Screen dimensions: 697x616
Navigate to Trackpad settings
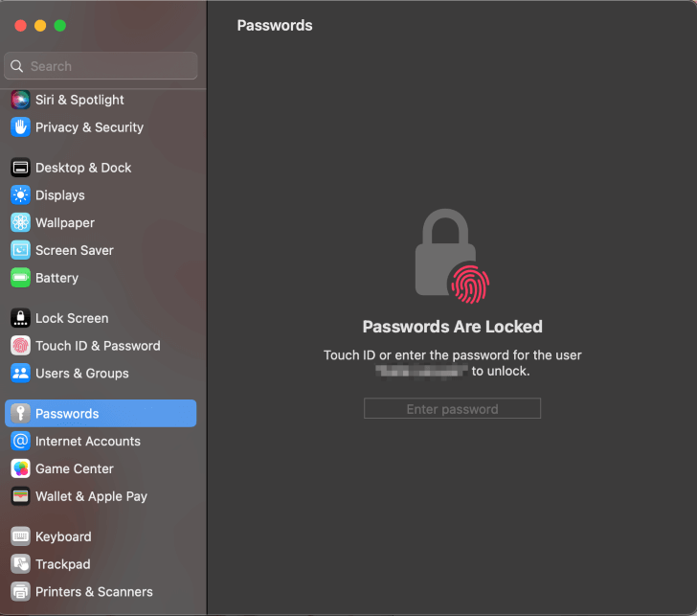click(x=62, y=564)
